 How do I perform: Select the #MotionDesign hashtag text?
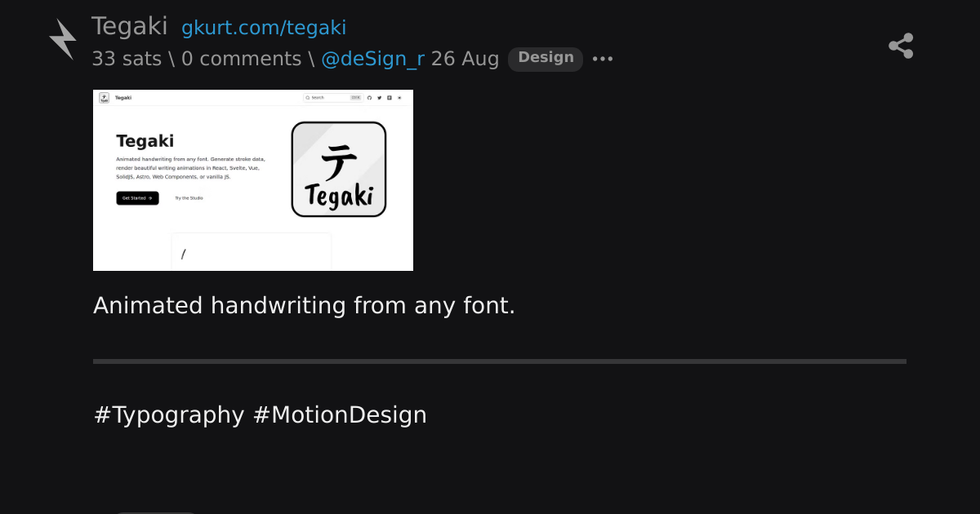pos(340,415)
